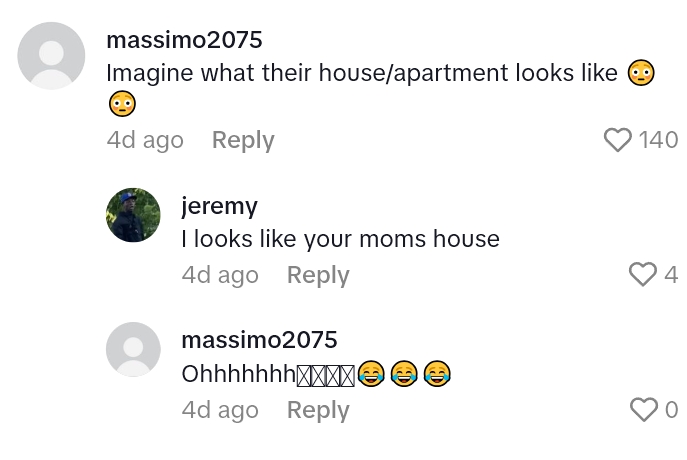Click the flushed emoji on the second line

[122, 103]
